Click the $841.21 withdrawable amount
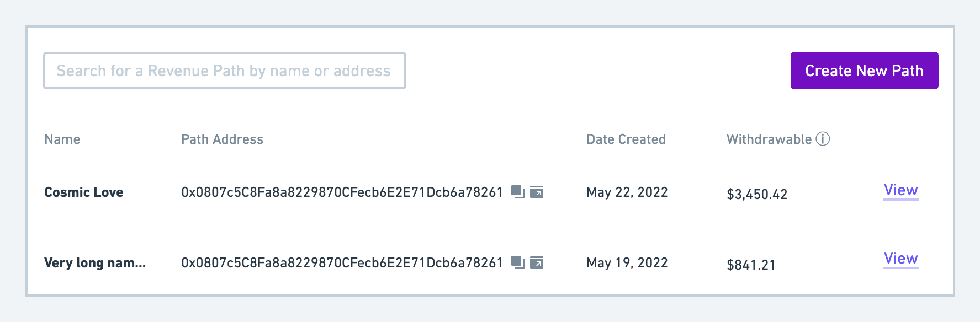 (751, 265)
